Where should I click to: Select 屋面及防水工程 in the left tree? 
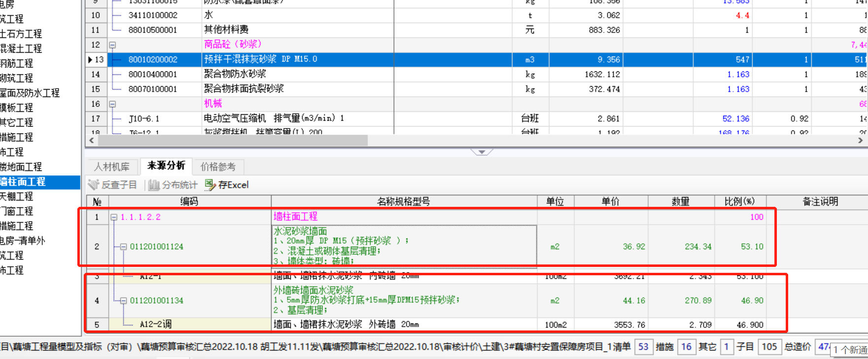(x=30, y=93)
